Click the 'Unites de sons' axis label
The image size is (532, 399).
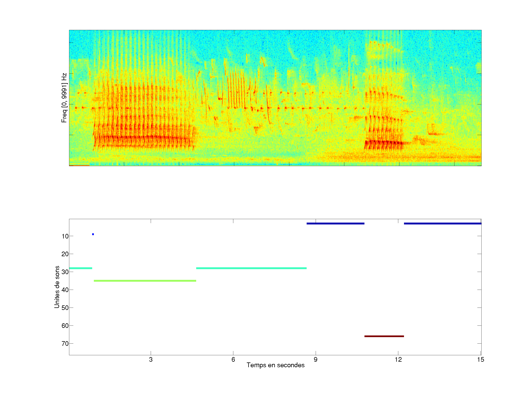tap(57, 287)
